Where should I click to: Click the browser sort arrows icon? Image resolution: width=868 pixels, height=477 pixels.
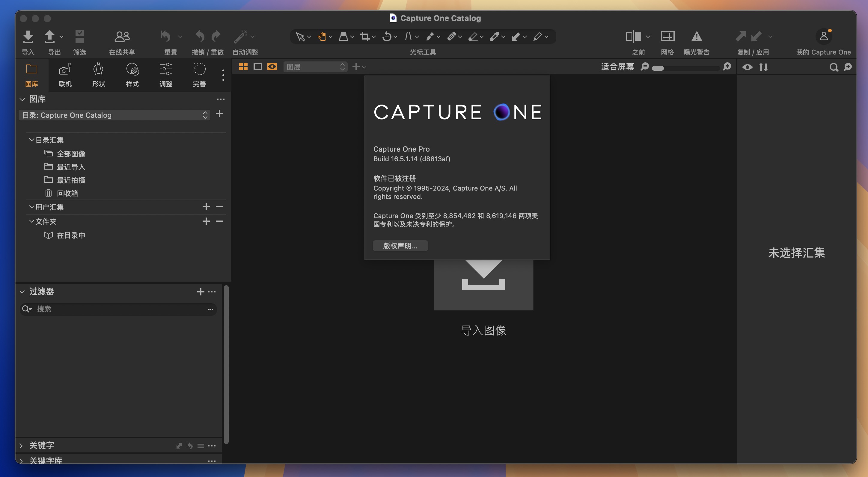(x=763, y=67)
